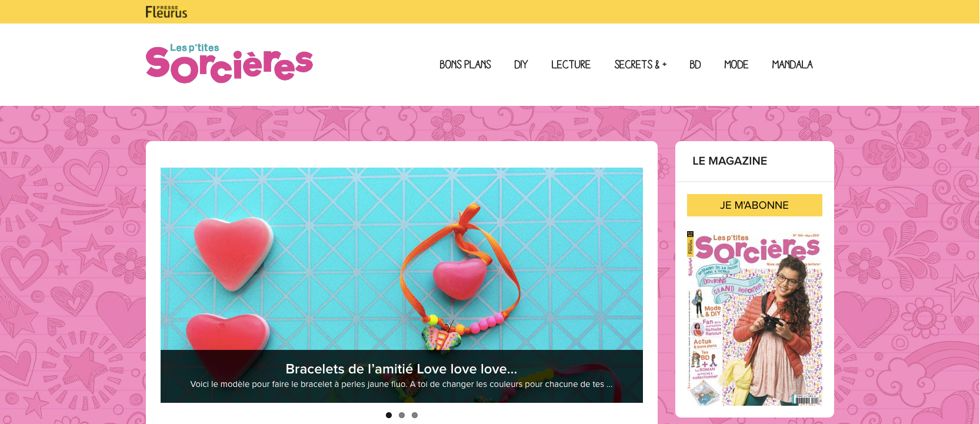Open the magazine cover thumbnail
Image resolution: width=980 pixels, height=424 pixels.
pos(755,318)
